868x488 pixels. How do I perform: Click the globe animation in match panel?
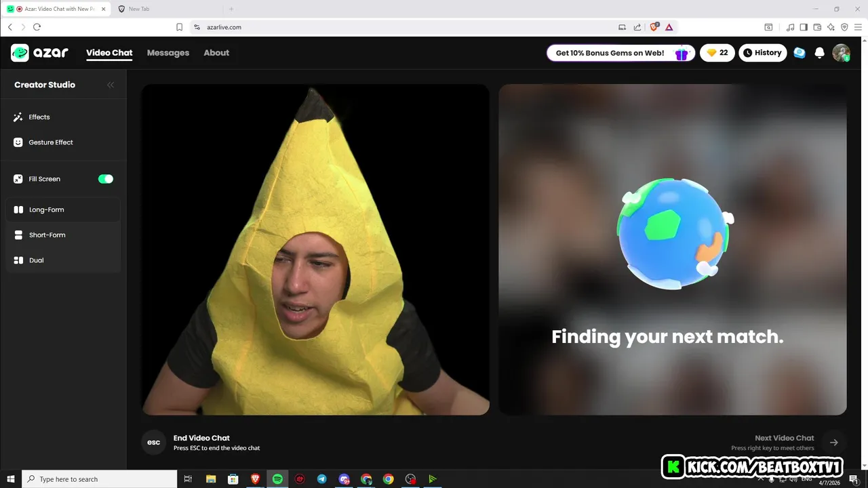coord(675,233)
